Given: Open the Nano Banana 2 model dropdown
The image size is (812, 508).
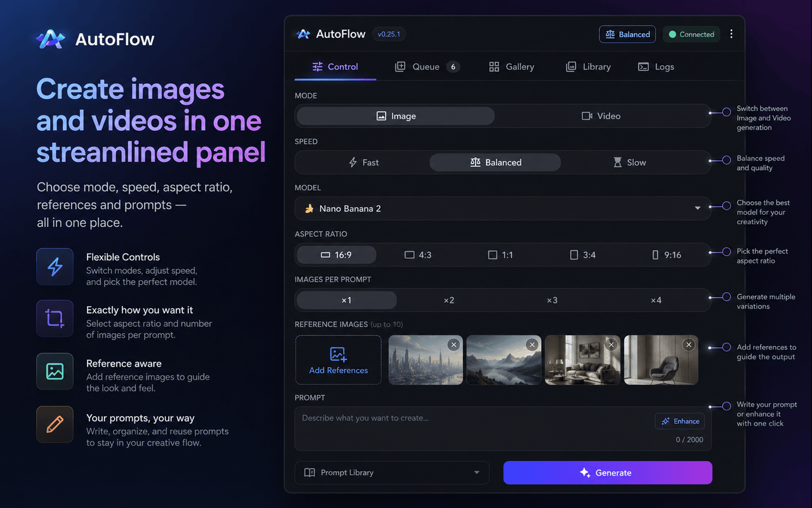Looking at the screenshot, I should coord(502,208).
